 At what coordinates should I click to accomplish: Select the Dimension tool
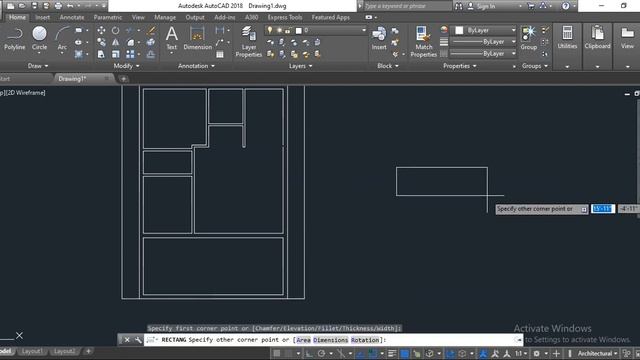[x=198, y=38]
